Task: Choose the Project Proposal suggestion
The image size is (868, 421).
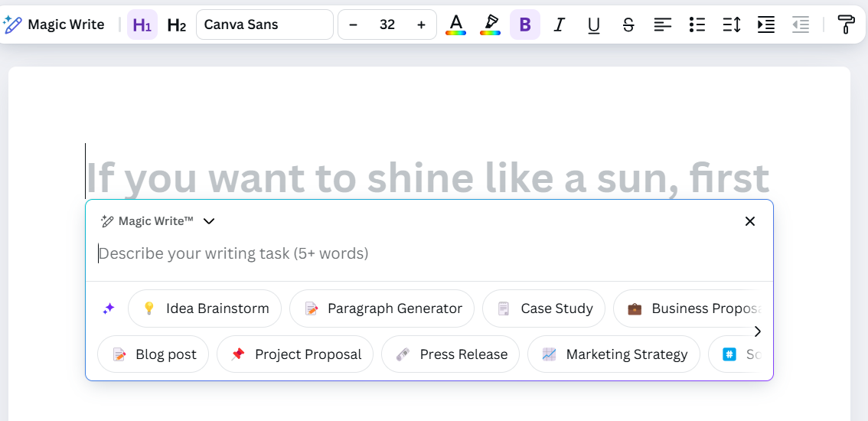Action: [x=295, y=354]
